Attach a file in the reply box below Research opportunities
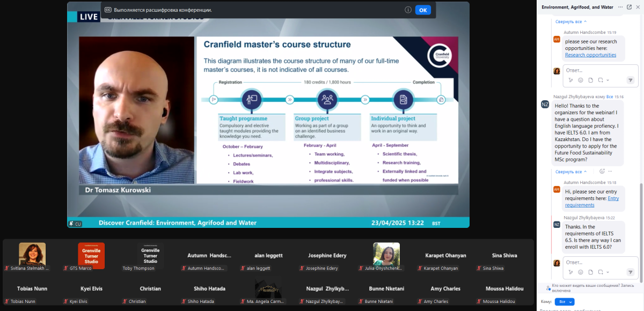 tap(590, 80)
